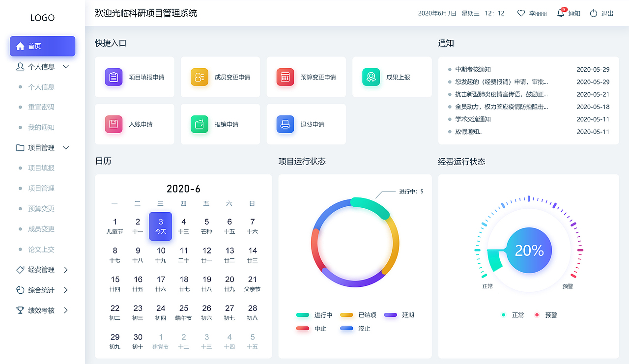Click the tag icon beside 经费管理
Screen dimensions: 629x364
pyautogui.click(x=20, y=270)
